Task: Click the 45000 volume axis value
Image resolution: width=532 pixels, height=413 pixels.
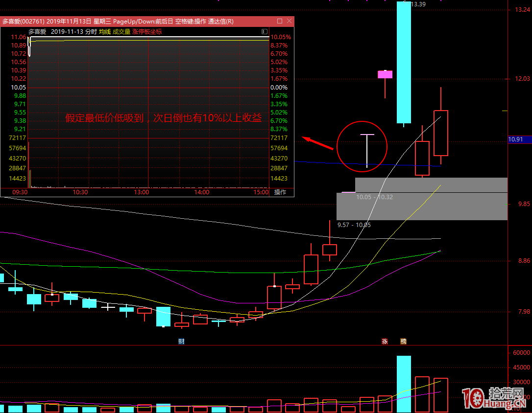Action: click(x=522, y=367)
